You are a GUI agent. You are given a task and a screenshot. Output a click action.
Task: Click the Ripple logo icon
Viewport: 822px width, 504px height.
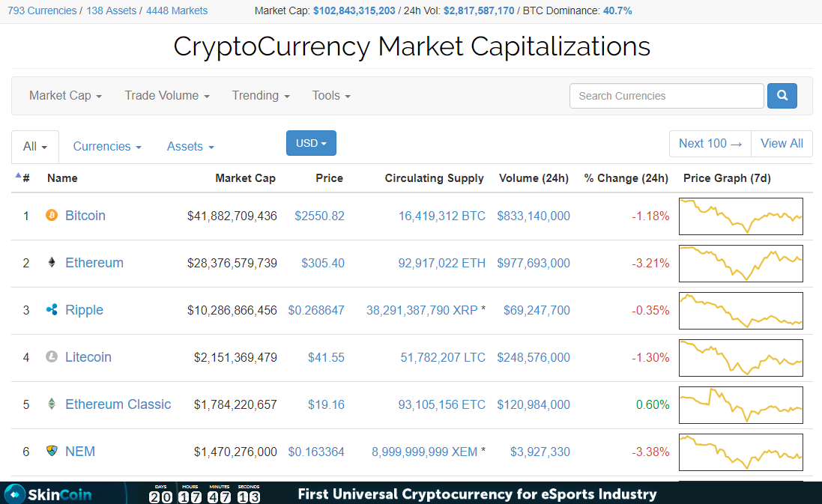tap(52, 310)
